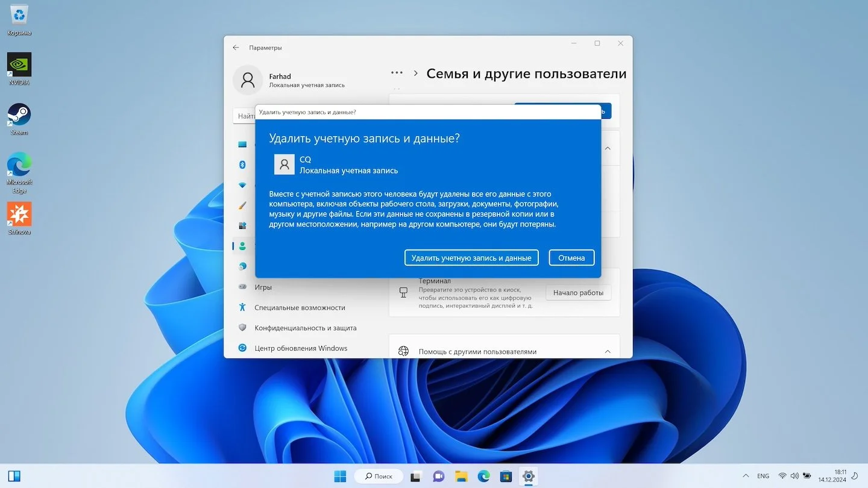
Task: Launch the Strinova desktop shortcut
Action: click(x=19, y=218)
